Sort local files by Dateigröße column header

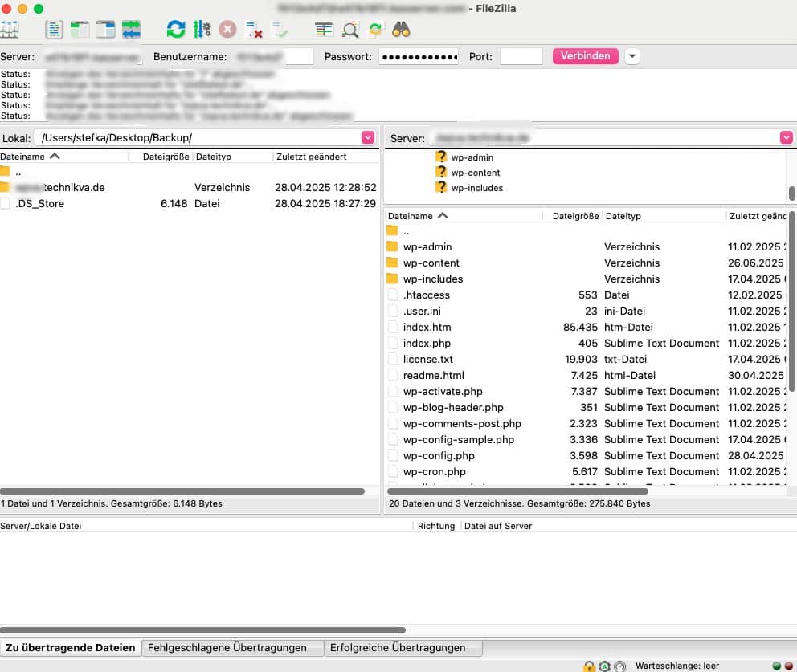pos(165,157)
